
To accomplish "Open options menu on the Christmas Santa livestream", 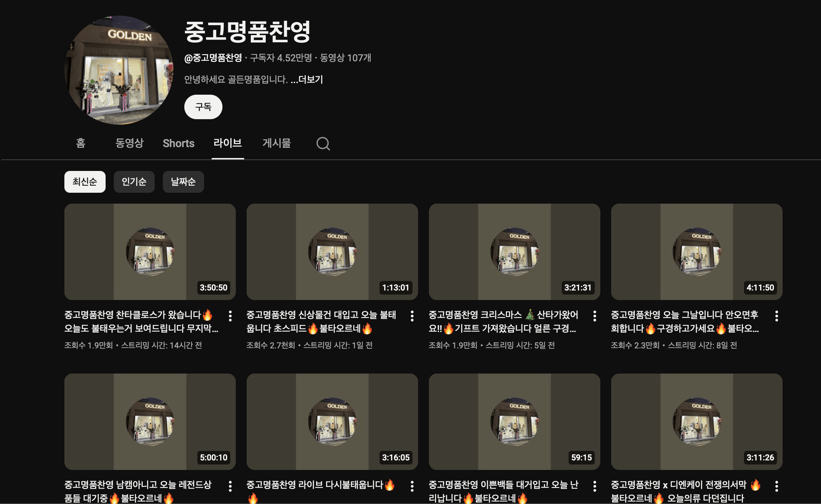I will pos(594,316).
